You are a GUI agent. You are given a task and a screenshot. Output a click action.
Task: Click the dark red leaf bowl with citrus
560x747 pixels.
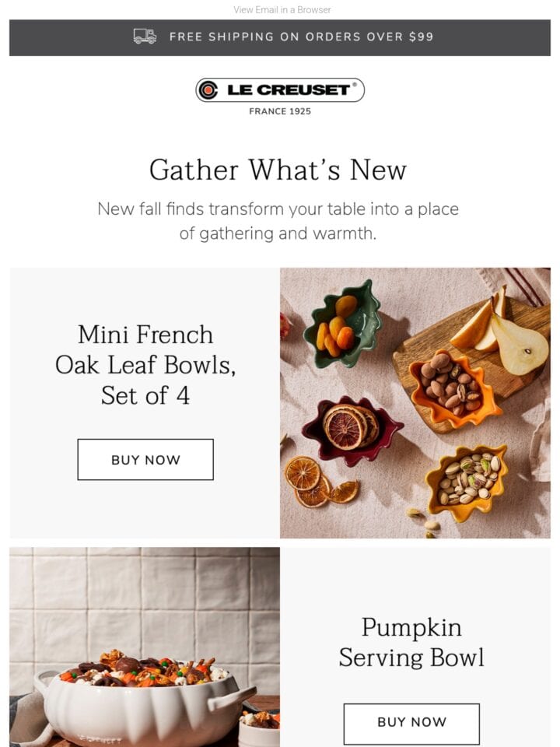coord(352,430)
